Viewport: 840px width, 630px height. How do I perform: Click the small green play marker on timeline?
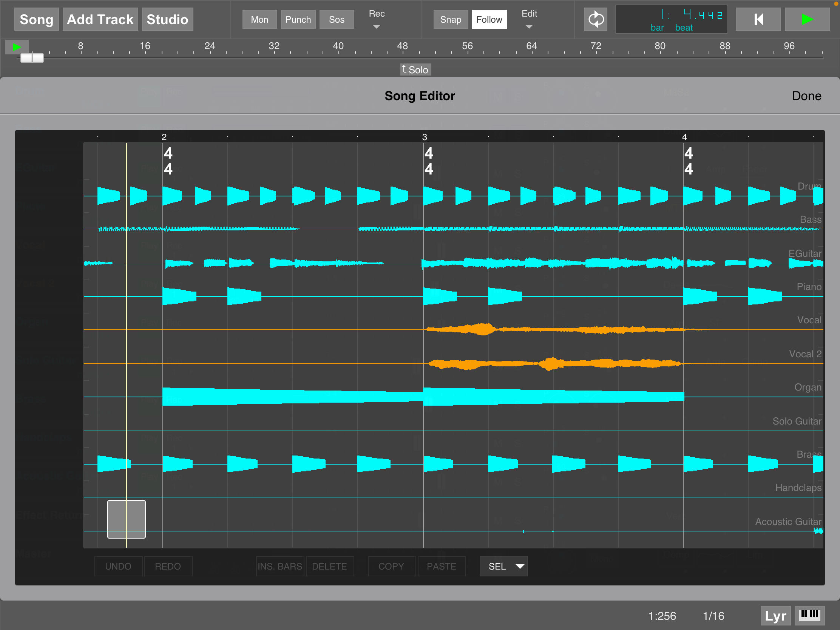coord(17,47)
